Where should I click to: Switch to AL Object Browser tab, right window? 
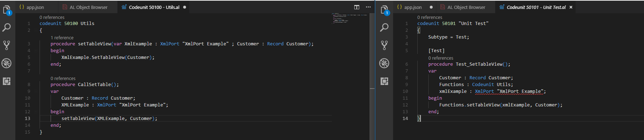pos(466,7)
